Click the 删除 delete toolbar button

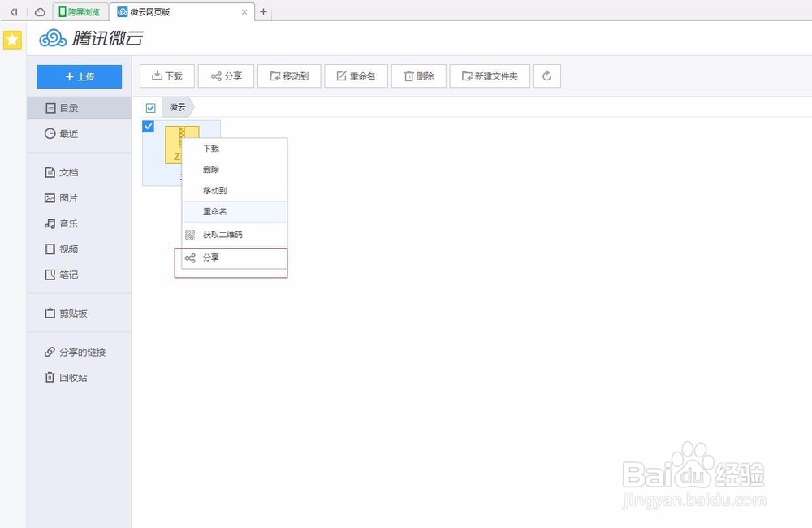419,76
